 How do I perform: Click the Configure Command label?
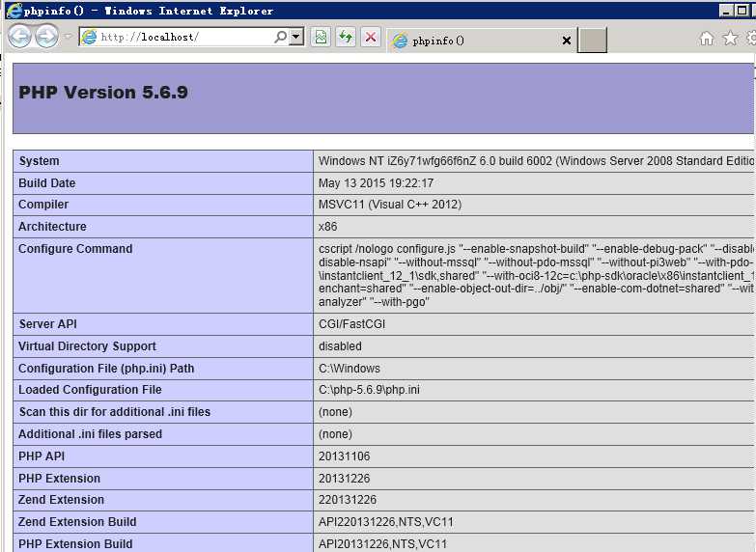click(x=75, y=249)
